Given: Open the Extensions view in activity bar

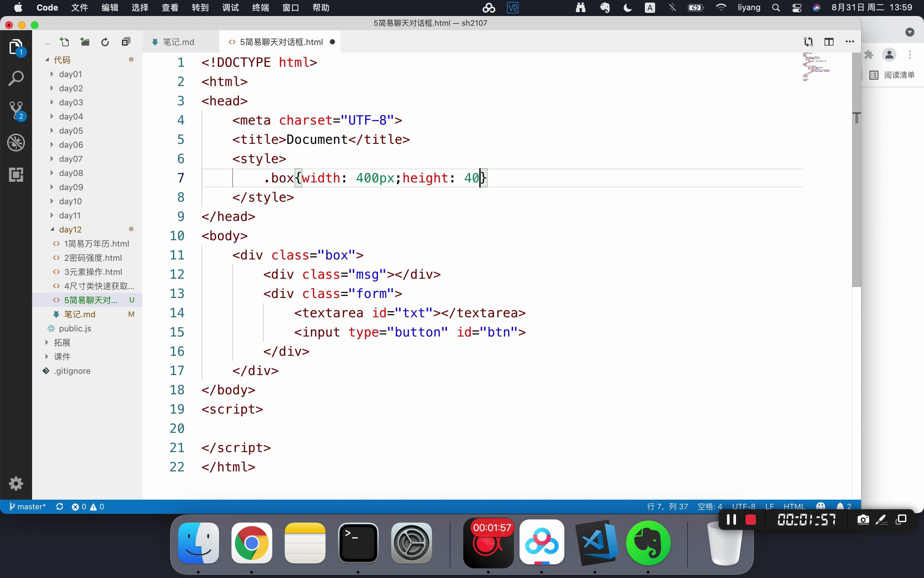Looking at the screenshot, I should point(16,175).
